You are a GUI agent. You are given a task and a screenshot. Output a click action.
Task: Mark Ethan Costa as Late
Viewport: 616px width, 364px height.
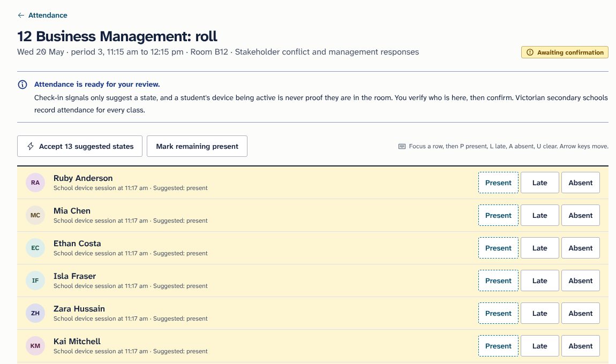click(540, 248)
